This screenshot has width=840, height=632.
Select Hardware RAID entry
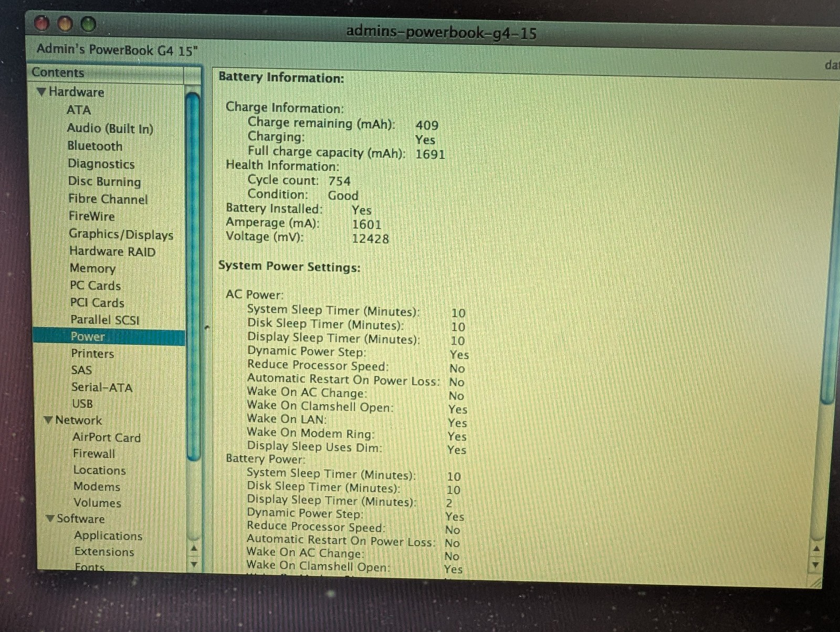pyautogui.click(x=112, y=251)
